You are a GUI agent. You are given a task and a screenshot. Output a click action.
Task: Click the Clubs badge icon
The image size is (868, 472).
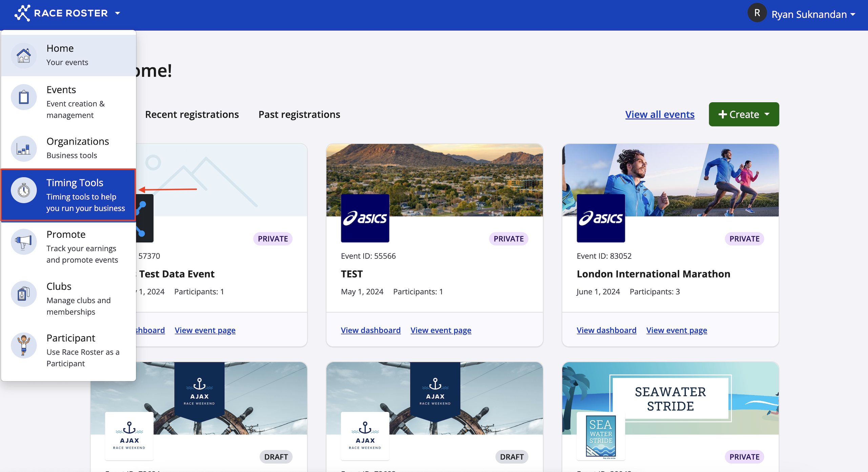(24, 294)
